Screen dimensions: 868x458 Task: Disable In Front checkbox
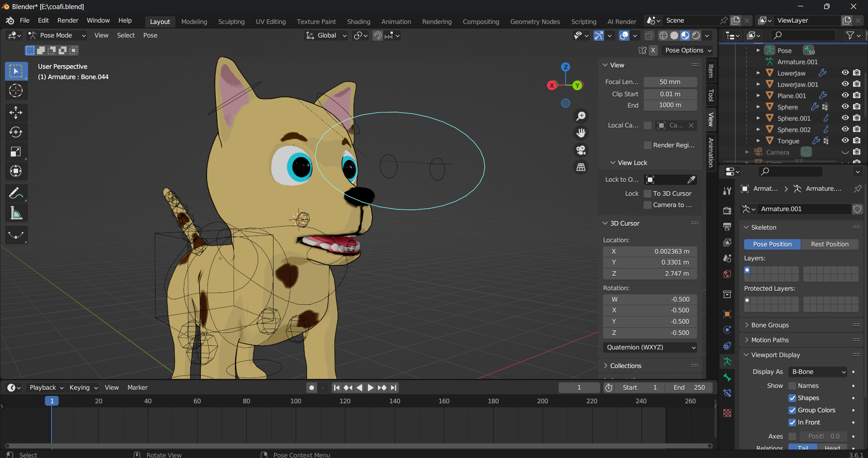coord(792,422)
